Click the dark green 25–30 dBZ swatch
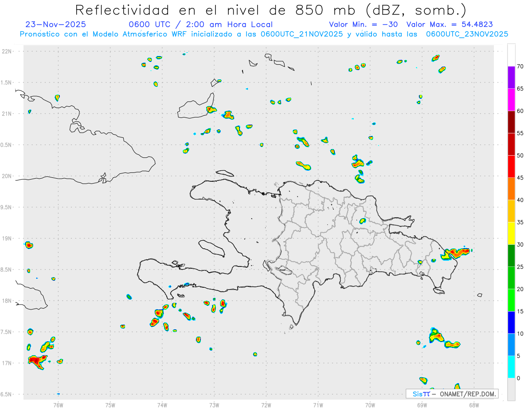 (x=511, y=256)
